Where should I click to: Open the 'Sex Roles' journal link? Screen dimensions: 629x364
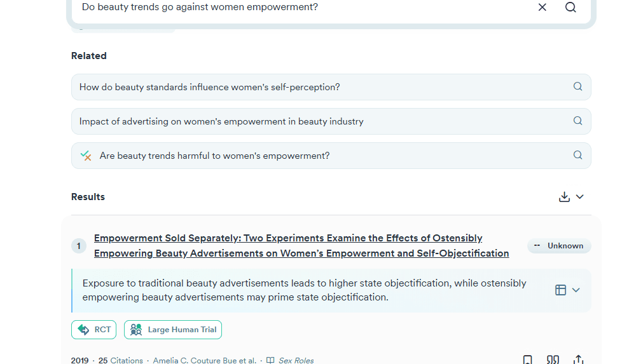(x=296, y=360)
